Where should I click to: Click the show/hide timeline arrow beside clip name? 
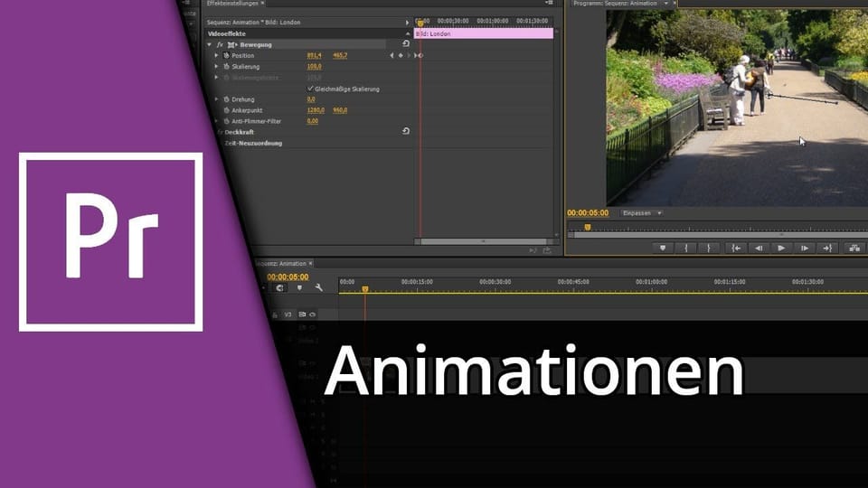pos(408,22)
